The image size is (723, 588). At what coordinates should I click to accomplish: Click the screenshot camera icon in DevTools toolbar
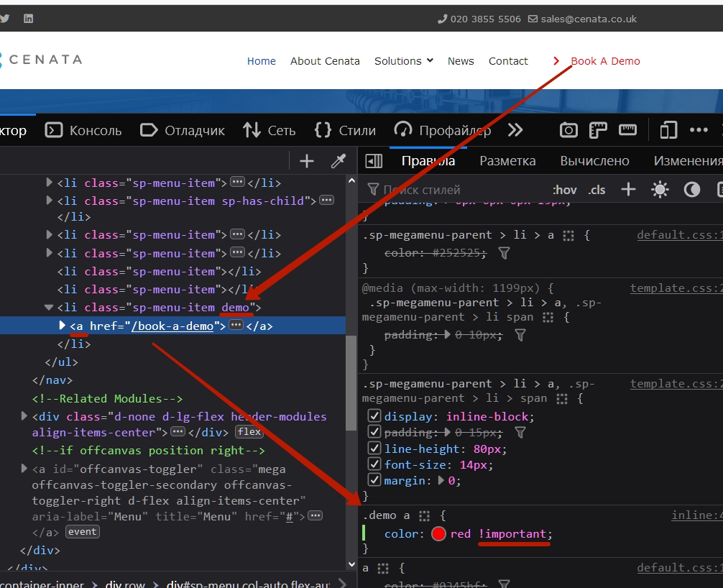[x=568, y=130]
